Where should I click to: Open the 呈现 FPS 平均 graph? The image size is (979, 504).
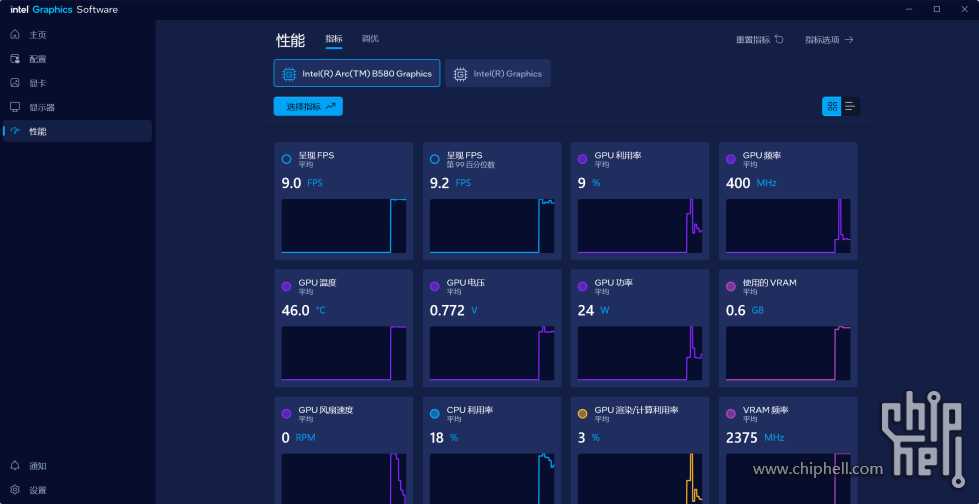pos(344,226)
